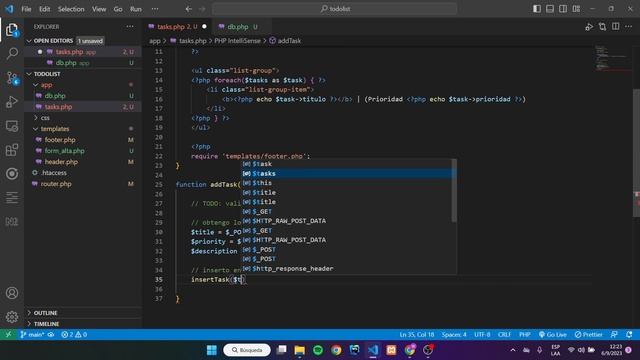Open footer.php in the explorer
Screen dimensions: 640x360
[83, 140]
